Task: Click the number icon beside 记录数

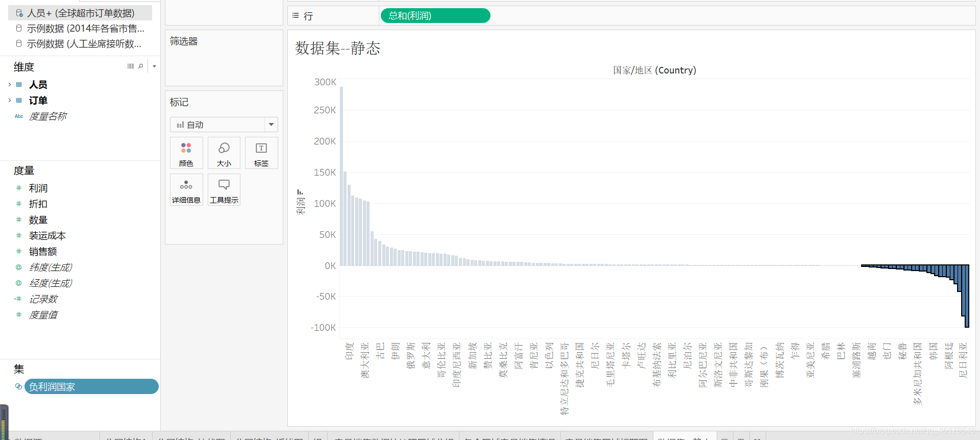Action: (x=18, y=299)
